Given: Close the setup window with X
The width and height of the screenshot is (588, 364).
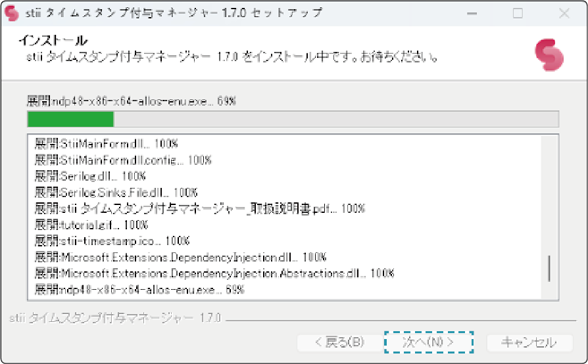Looking at the screenshot, I should coord(564,13).
